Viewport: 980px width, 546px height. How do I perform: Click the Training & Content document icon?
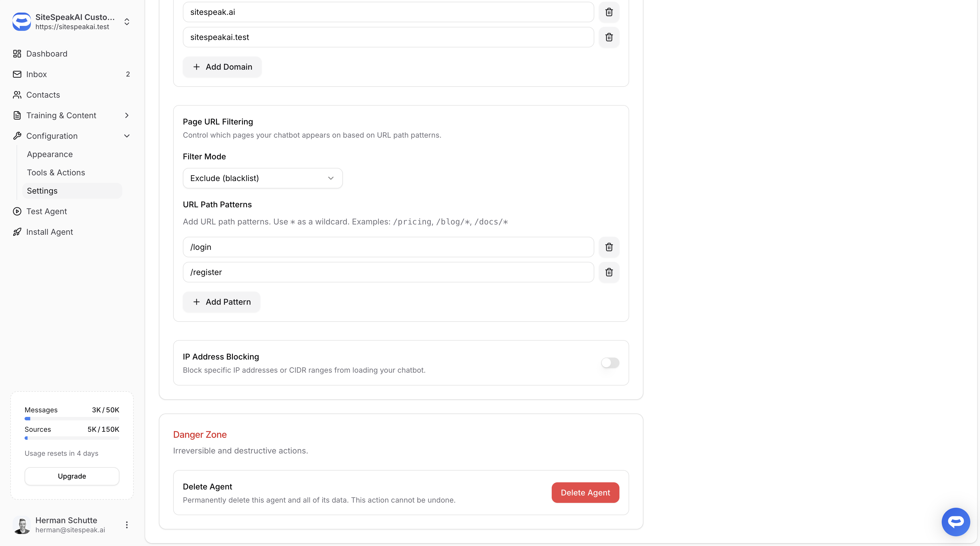pyautogui.click(x=17, y=115)
